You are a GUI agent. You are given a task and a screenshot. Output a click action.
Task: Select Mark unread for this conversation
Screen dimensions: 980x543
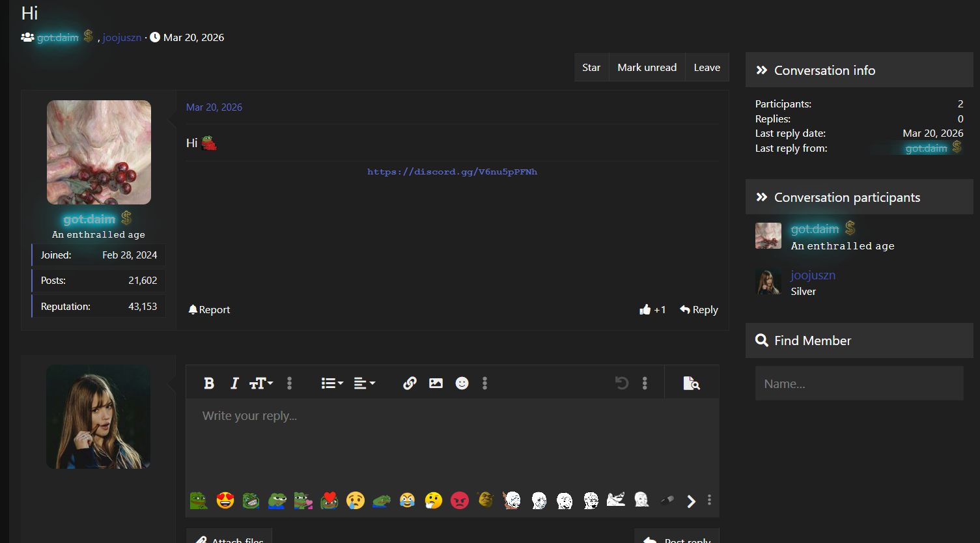647,68
